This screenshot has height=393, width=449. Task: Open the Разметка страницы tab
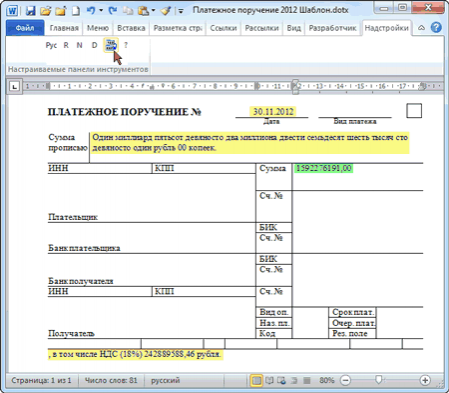[x=178, y=28]
